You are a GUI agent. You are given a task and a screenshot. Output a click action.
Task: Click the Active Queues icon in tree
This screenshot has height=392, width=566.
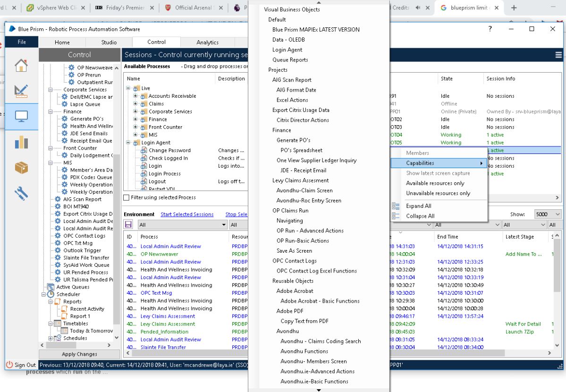[x=51, y=287]
